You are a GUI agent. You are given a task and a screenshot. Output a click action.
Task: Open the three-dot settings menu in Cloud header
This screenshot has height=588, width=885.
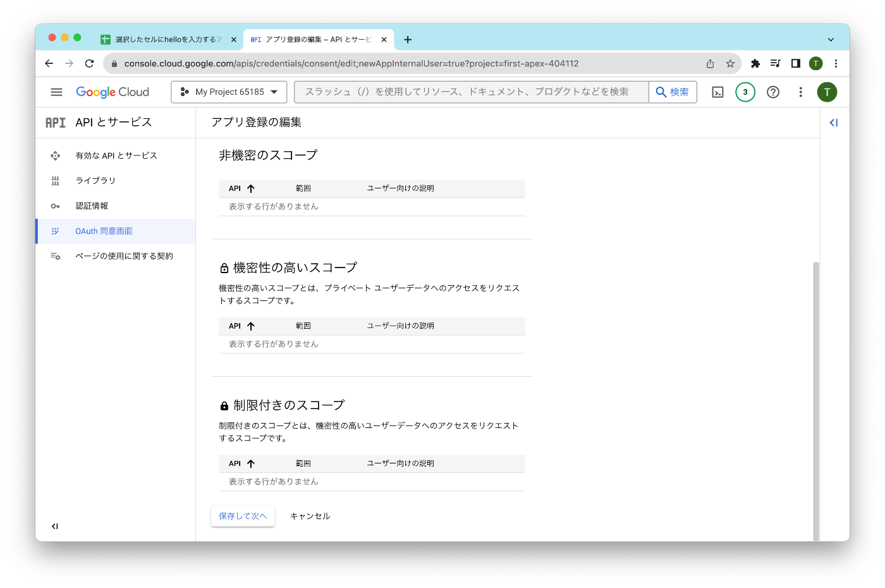click(x=800, y=92)
